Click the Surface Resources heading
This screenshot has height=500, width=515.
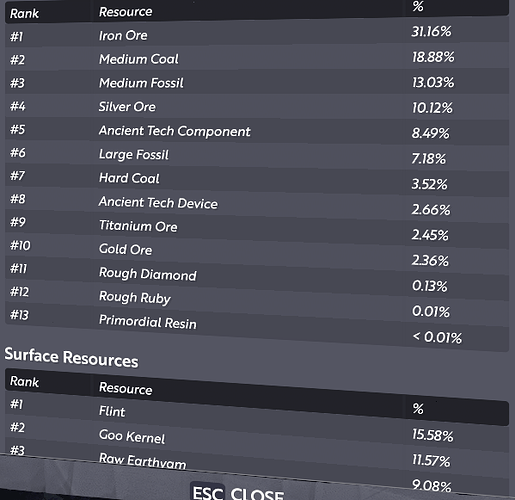71,357
